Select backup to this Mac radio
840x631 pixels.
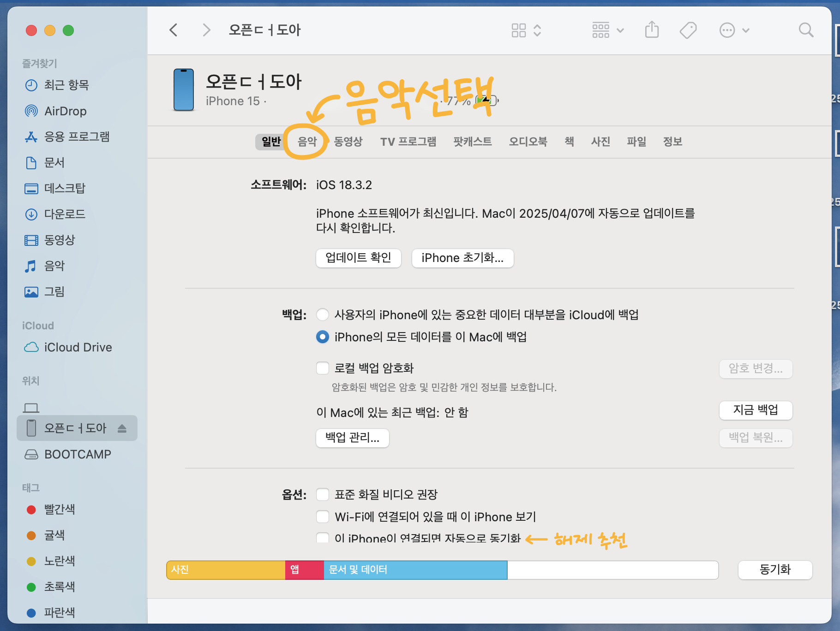323,337
